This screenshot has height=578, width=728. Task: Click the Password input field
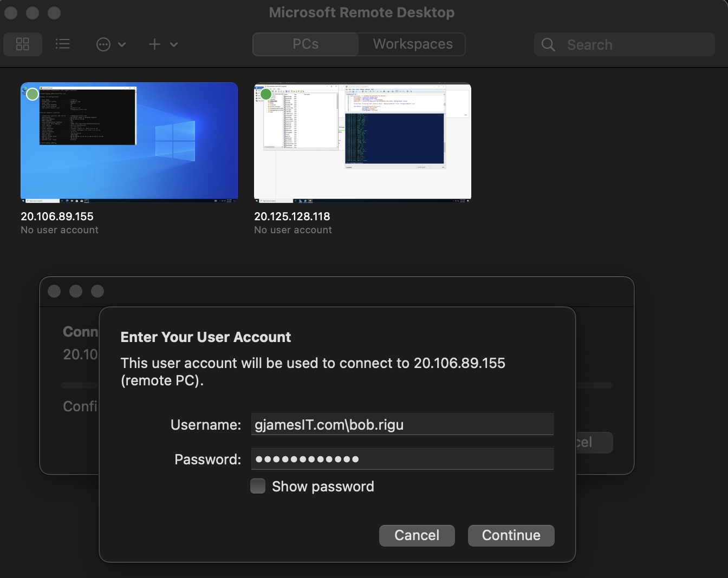(402, 459)
